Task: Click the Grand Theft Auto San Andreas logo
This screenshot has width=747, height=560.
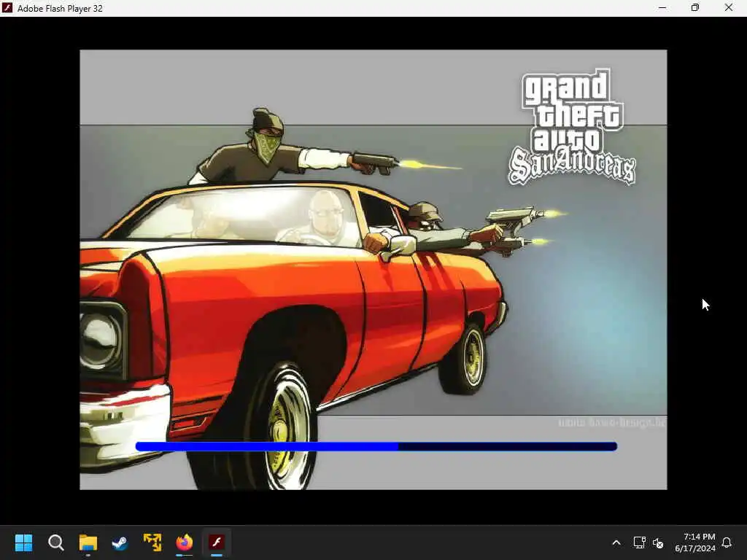Action: 572,127
